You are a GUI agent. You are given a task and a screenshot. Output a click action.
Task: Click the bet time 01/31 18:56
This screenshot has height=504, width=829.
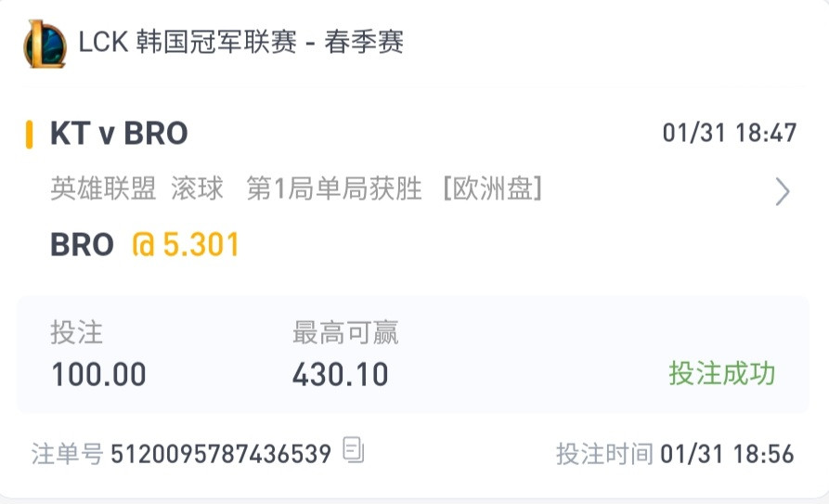click(727, 454)
